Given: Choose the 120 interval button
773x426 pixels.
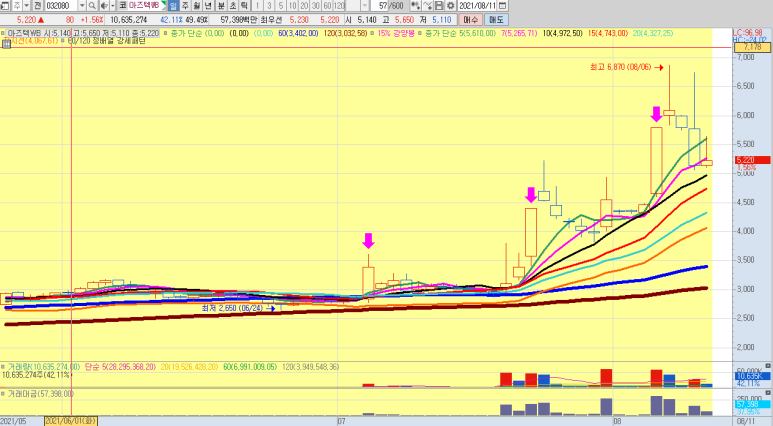Looking at the screenshot, I should pos(339,6).
